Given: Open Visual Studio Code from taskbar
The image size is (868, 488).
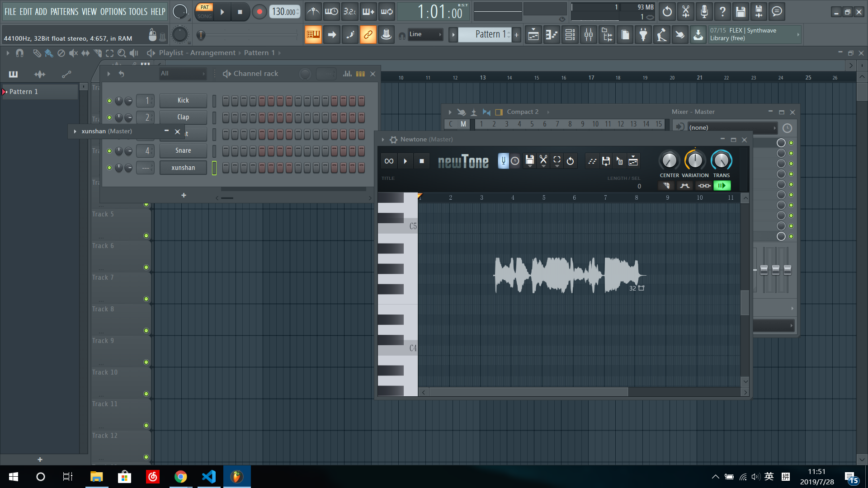Looking at the screenshot, I should point(209,477).
